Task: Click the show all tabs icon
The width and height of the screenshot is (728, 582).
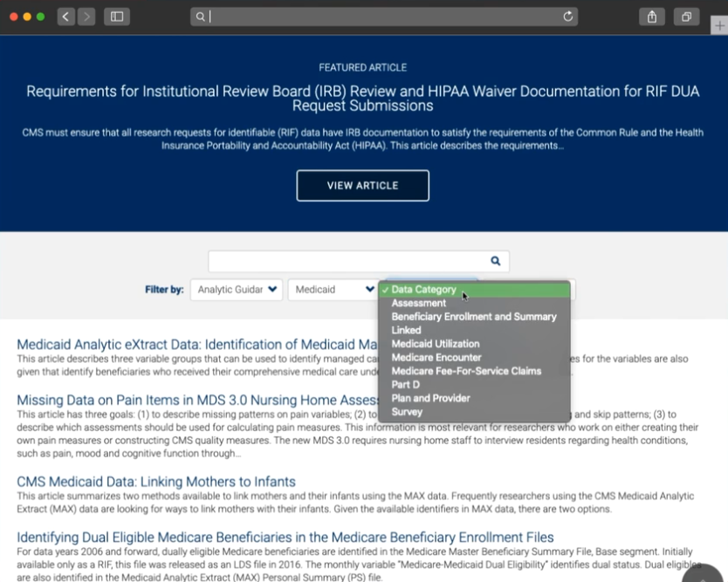Action: tap(686, 16)
